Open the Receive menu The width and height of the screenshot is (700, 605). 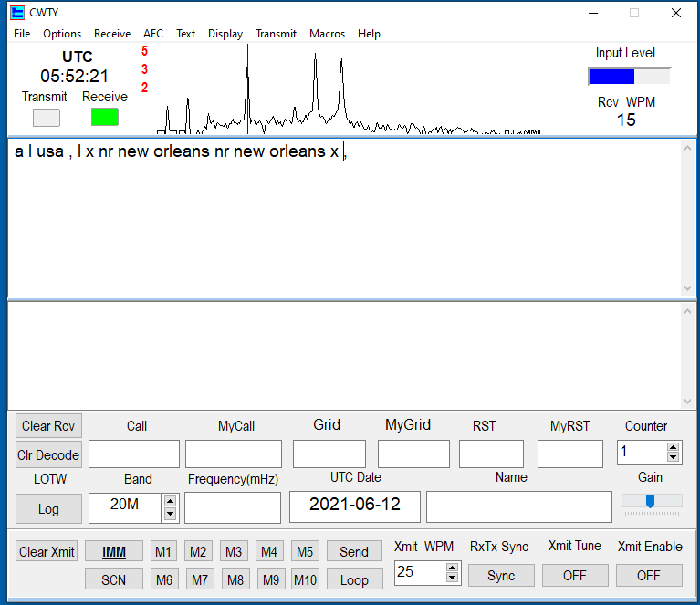coord(112,34)
